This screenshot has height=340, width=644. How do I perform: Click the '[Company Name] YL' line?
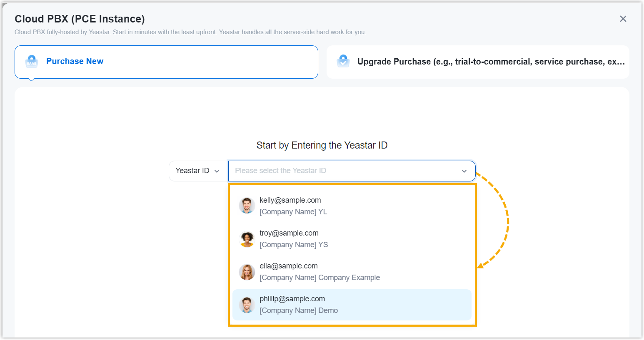click(293, 212)
